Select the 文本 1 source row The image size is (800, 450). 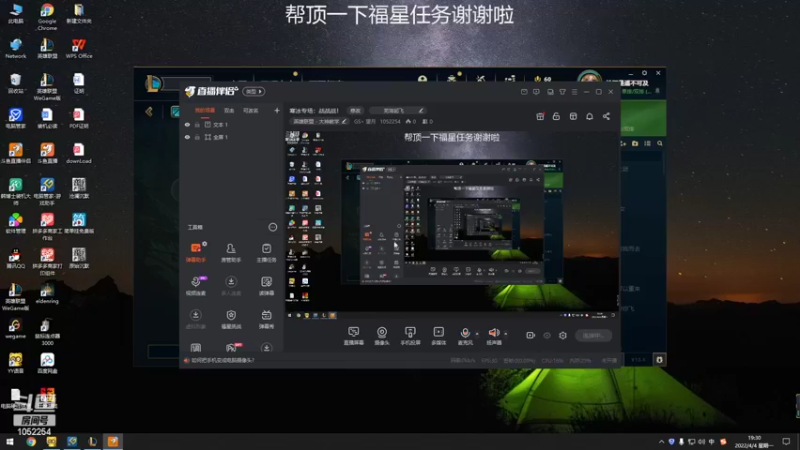pos(232,124)
